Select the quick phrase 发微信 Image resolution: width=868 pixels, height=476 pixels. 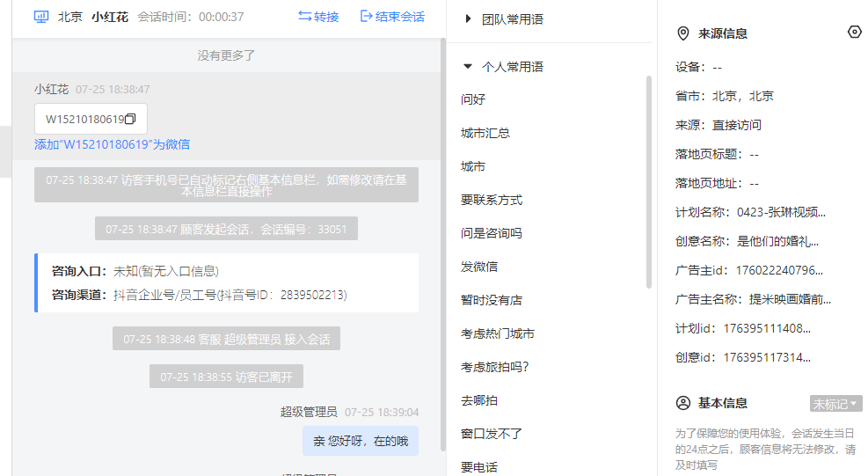pos(478,267)
